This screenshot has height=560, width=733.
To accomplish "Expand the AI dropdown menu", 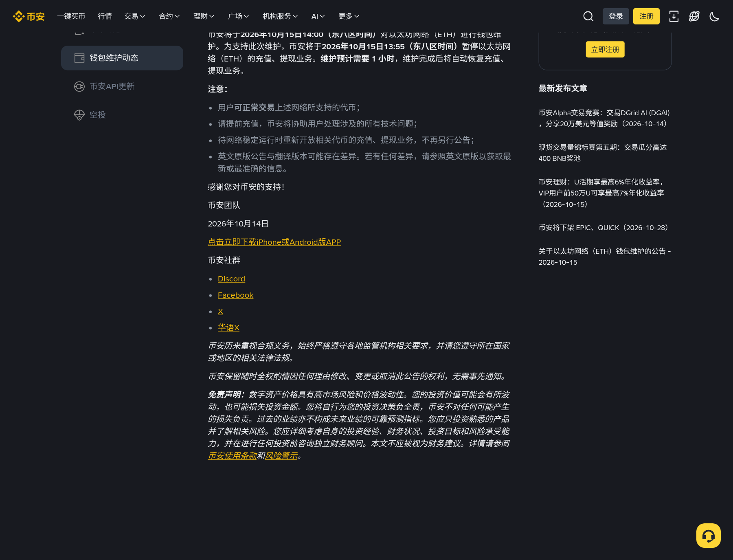I will point(318,16).
